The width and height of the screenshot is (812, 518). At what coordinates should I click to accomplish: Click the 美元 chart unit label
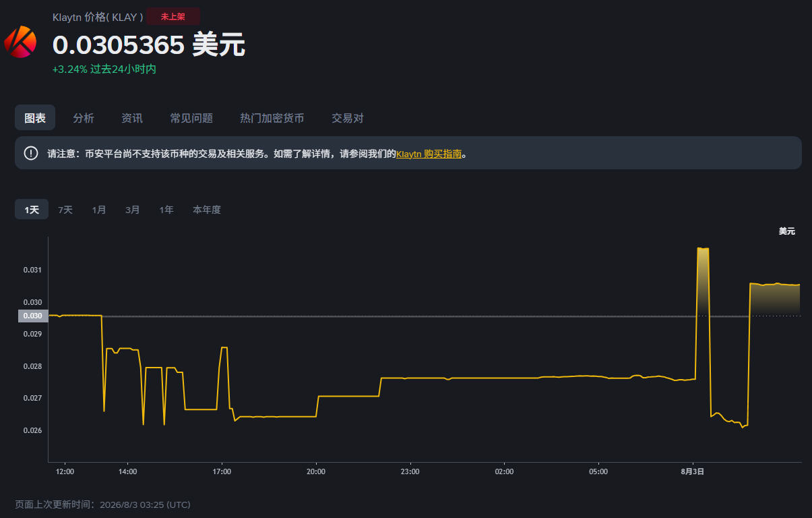(787, 231)
